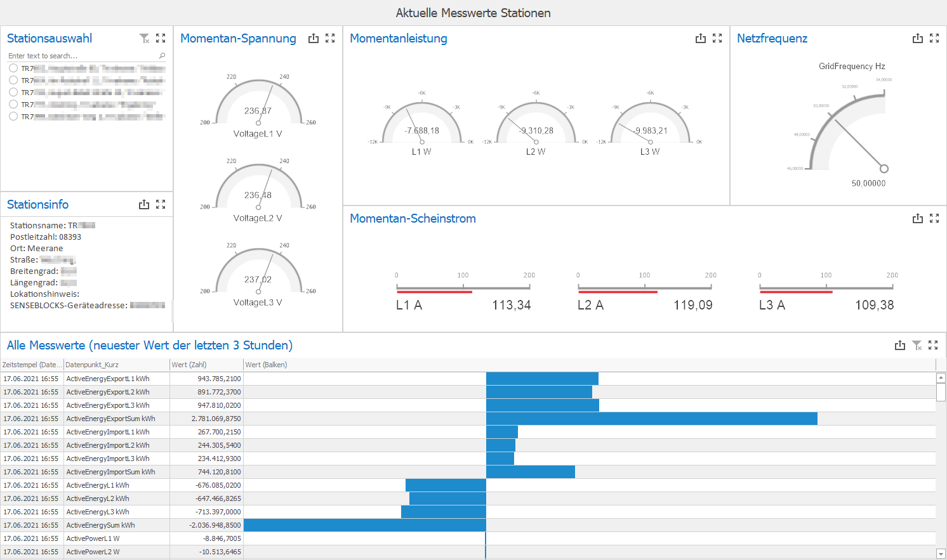Click the L1 W power gauge
Viewport: 947px width, 560px height.
(421, 124)
